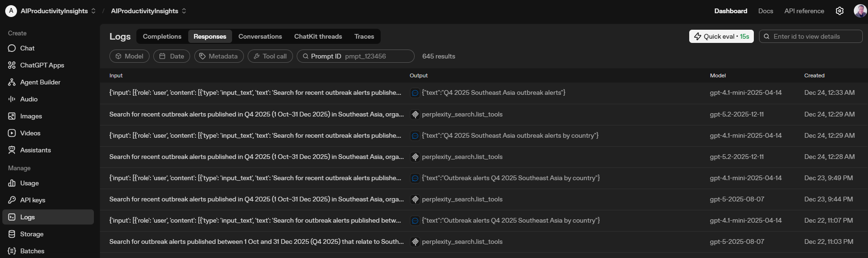Open the Audio section
The image size is (868, 258).
tap(29, 99)
